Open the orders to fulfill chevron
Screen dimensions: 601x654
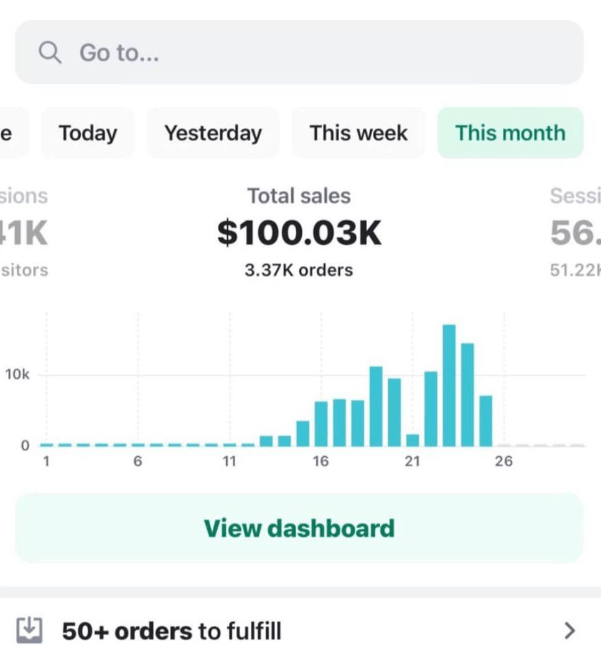tap(570, 630)
